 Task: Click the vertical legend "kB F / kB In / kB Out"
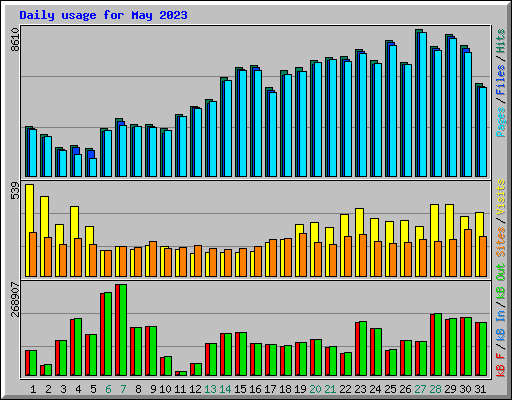pyautogui.click(x=501, y=320)
